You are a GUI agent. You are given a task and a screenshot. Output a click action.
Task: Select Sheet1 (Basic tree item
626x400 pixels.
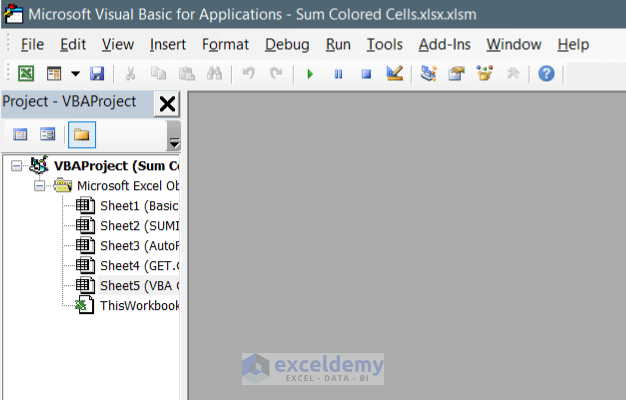click(x=139, y=206)
